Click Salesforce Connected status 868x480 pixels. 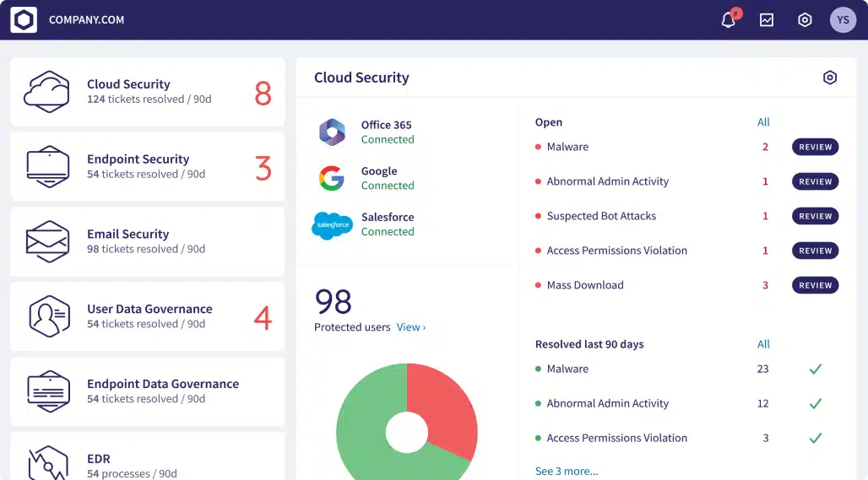pos(388,232)
